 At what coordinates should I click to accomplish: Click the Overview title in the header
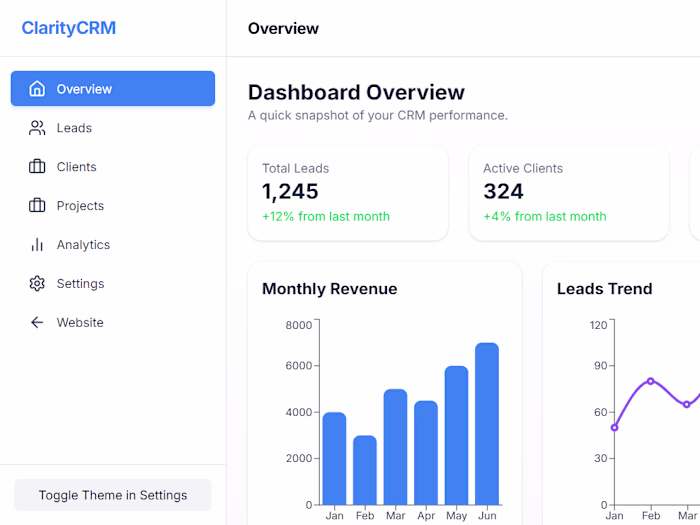coord(283,29)
